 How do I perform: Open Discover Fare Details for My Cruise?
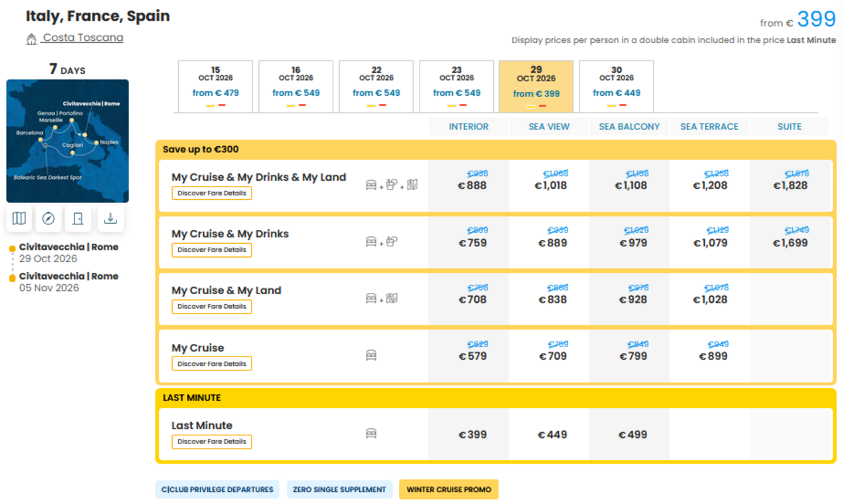[x=212, y=364]
